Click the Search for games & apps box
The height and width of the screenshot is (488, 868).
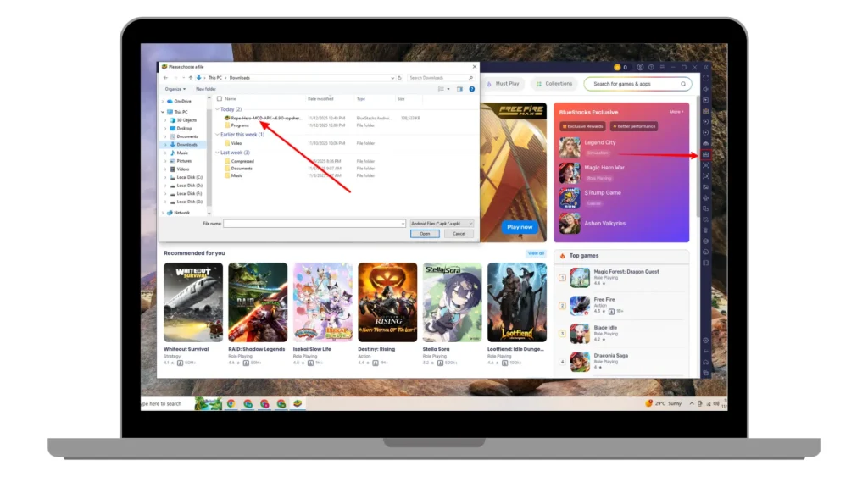coord(637,84)
